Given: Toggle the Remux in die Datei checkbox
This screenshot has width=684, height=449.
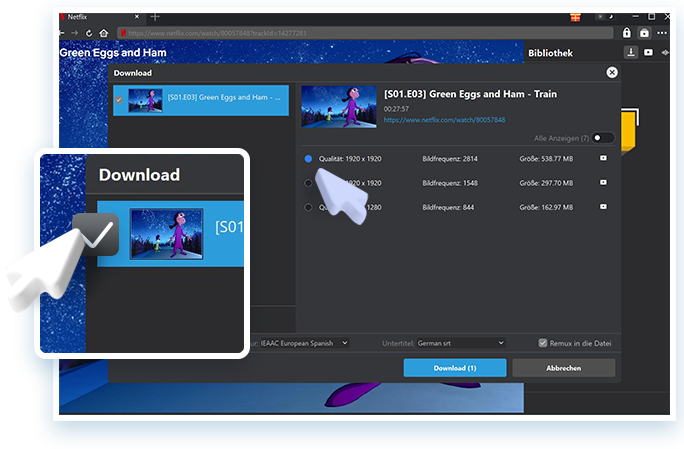Looking at the screenshot, I should pyautogui.click(x=543, y=343).
